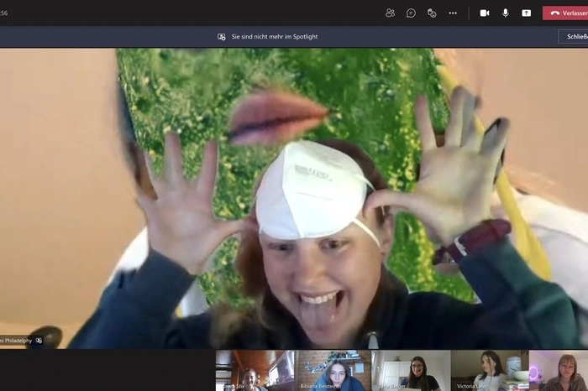Screen dimensions: 588x391
Task: Open the meeting chat panel
Action: [411, 13]
